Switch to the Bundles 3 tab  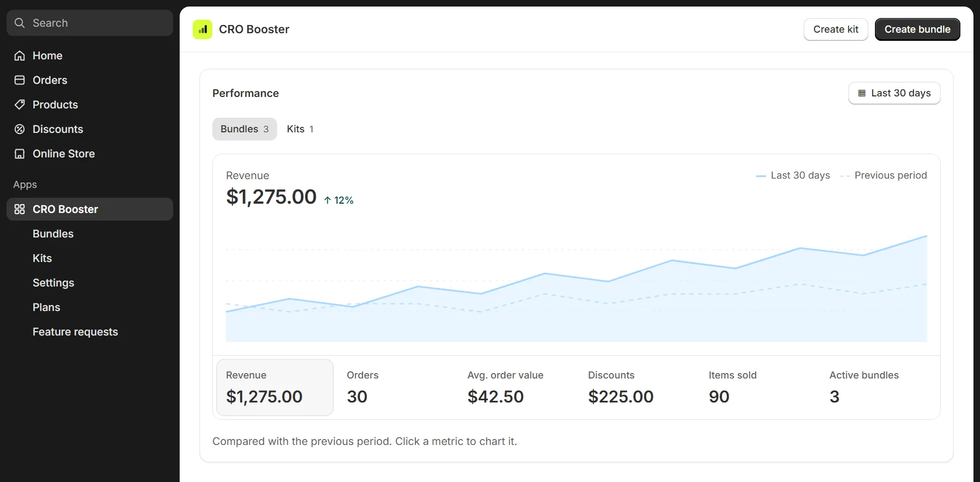[x=244, y=129]
